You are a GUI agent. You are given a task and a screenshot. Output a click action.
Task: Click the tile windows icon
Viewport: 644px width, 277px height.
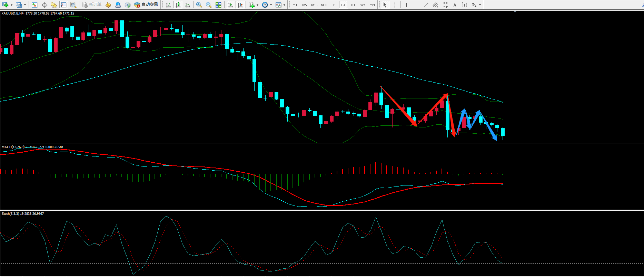[218, 5]
